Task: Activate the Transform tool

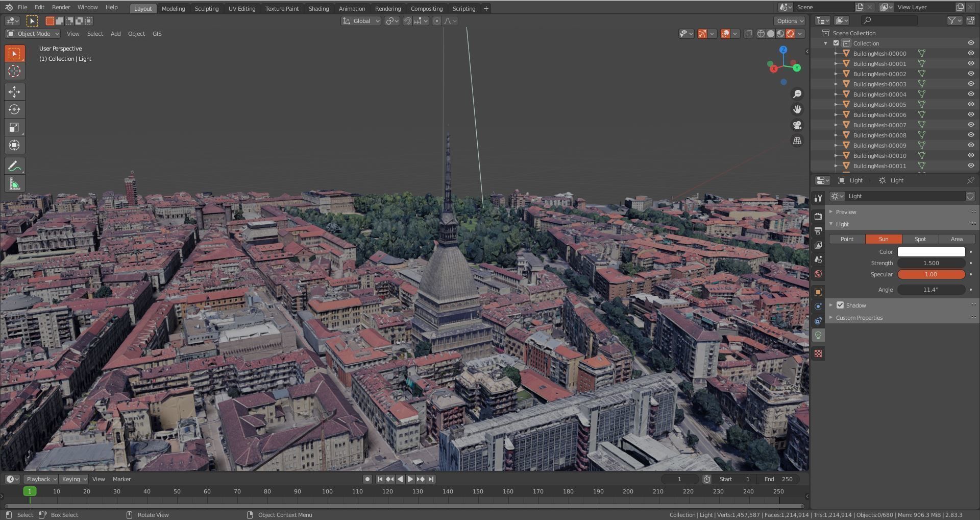Action: pyautogui.click(x=14, y=145)
